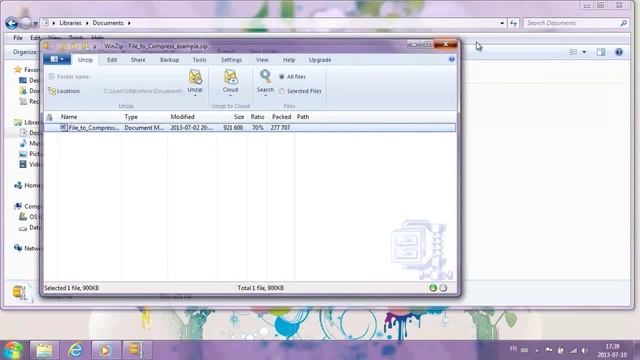Show hidden tray icons arrow
The height and width of the screenshot is (360, 640).
(537, 350)
